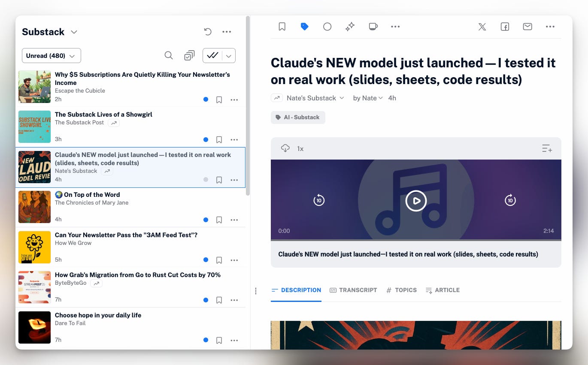Open How Grab's Migration from Go to Rust article
588x365 pixels.
tap(130, 287)
